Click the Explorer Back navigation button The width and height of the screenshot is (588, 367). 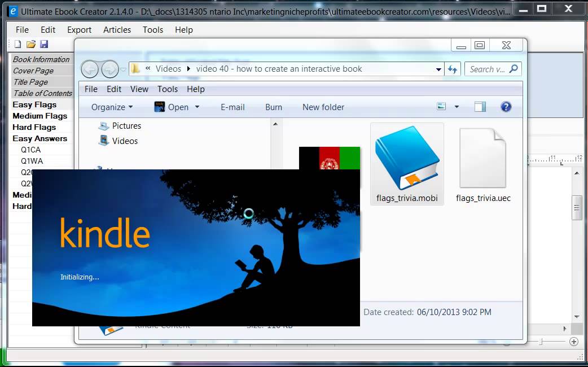click(90, 69)
